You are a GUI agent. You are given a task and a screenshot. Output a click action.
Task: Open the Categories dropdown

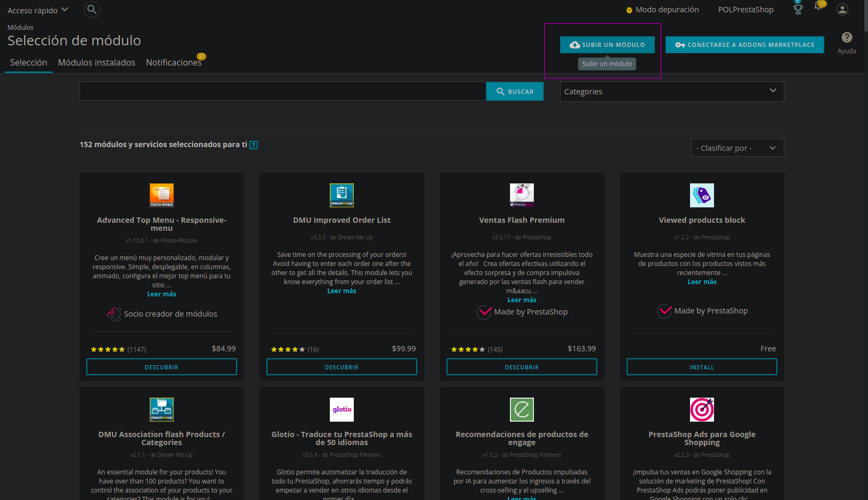pyautogui.click(x=672, y=92)
